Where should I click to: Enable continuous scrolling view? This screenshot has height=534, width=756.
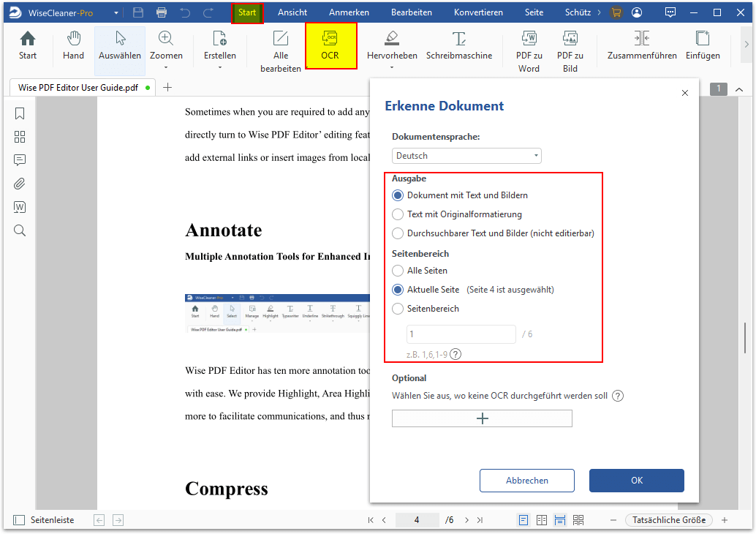tap(560, 520)
